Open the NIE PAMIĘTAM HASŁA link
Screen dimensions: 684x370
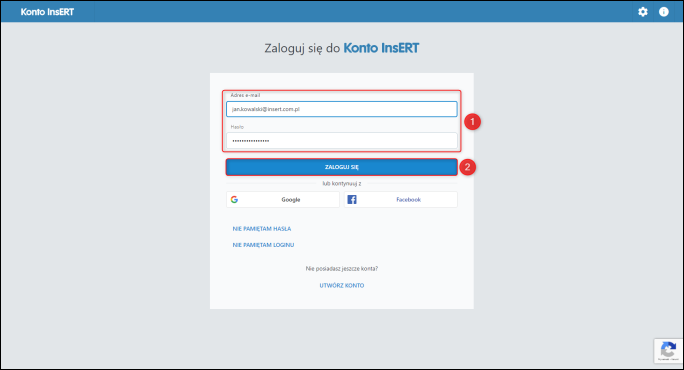262,229
